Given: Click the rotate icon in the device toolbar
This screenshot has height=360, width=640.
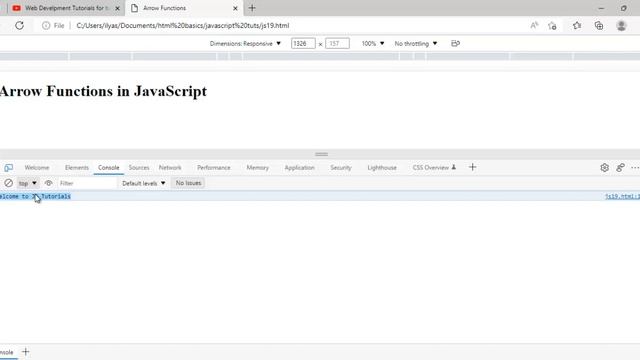Looking at the screenshot, I should [456, 43].
